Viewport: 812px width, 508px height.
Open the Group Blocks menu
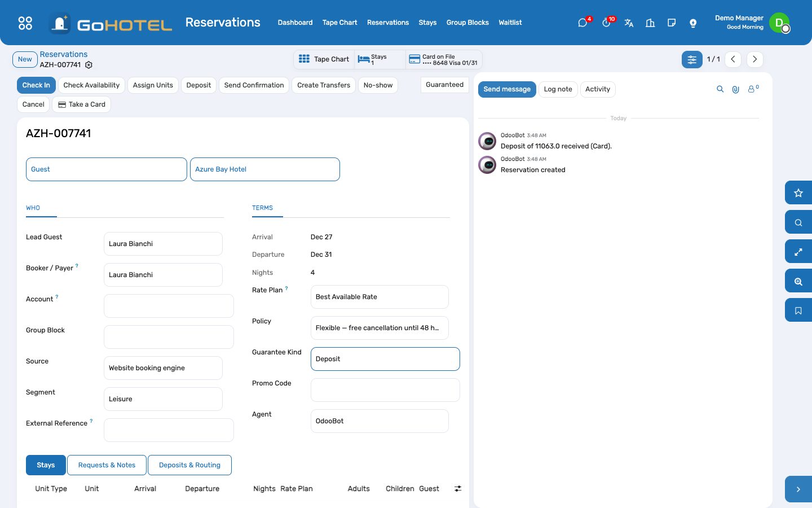(x=467, y=23)
